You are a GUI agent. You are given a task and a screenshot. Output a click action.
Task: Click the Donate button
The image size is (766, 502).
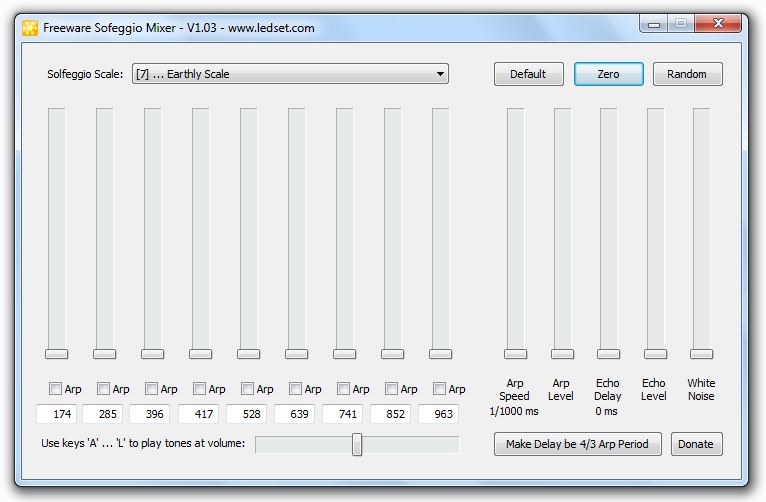(696, 444)
